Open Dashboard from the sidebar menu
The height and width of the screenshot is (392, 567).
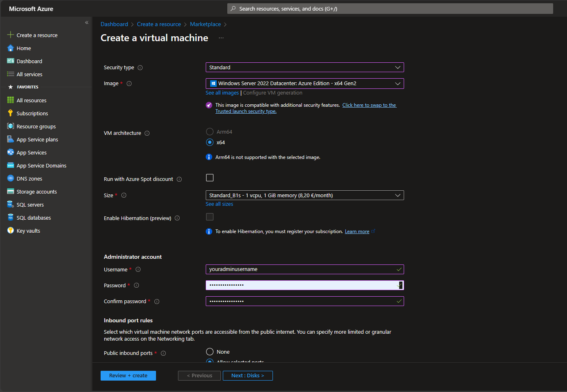29,61
